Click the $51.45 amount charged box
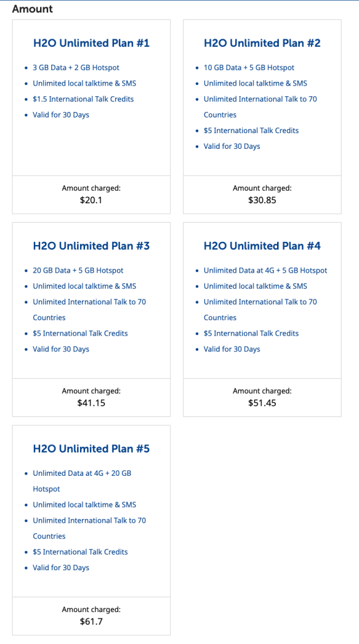Screen dimensions: 359x644 262,398
